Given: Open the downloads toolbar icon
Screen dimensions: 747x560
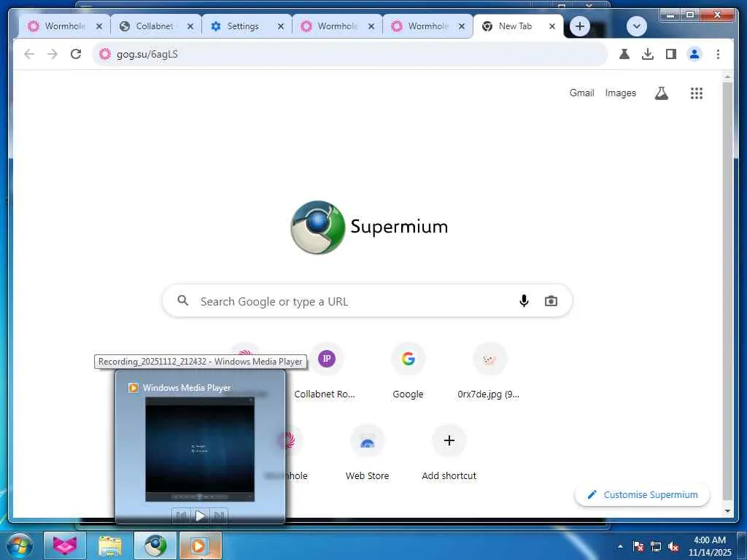Looking at the screenshot, I should tap(648, 54).
